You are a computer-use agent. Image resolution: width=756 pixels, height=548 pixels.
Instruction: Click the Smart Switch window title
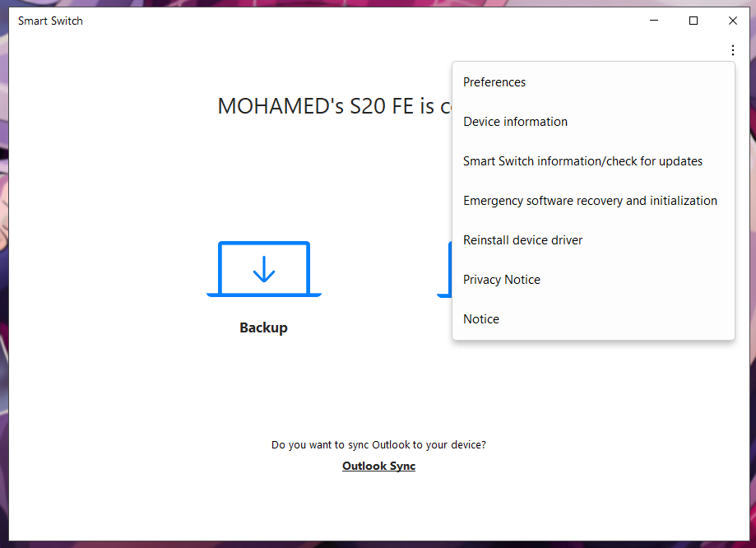(x=50, y=21)
